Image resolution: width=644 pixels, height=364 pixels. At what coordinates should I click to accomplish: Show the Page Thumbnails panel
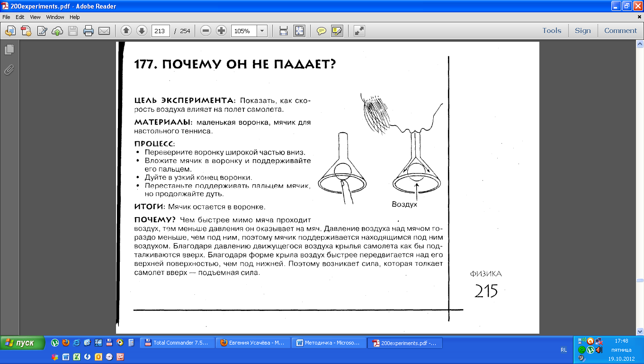pos(9,50)
